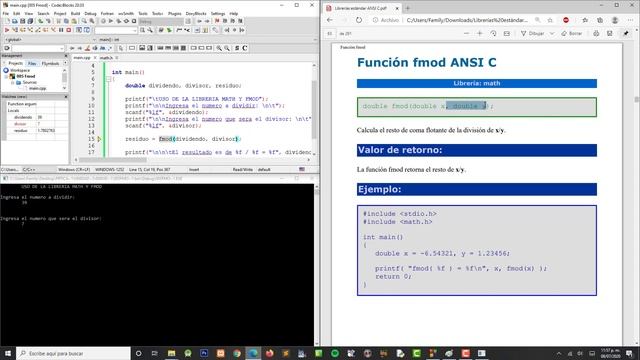Click the Save all files icon in Code::Blocks
Image resolution: width=640 pixels, height=360 pixels.
coord(30,21)
